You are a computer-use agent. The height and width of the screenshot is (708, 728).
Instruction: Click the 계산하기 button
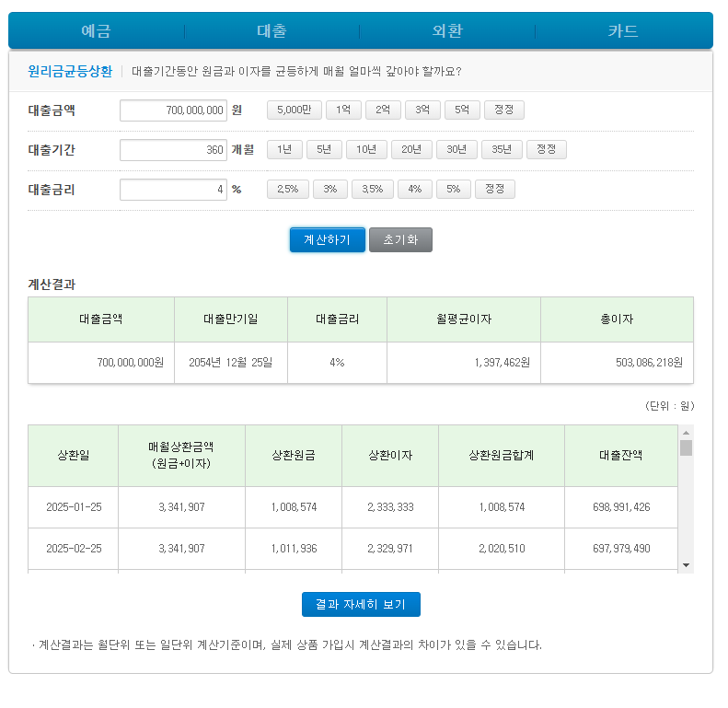[x=328, y=239]
